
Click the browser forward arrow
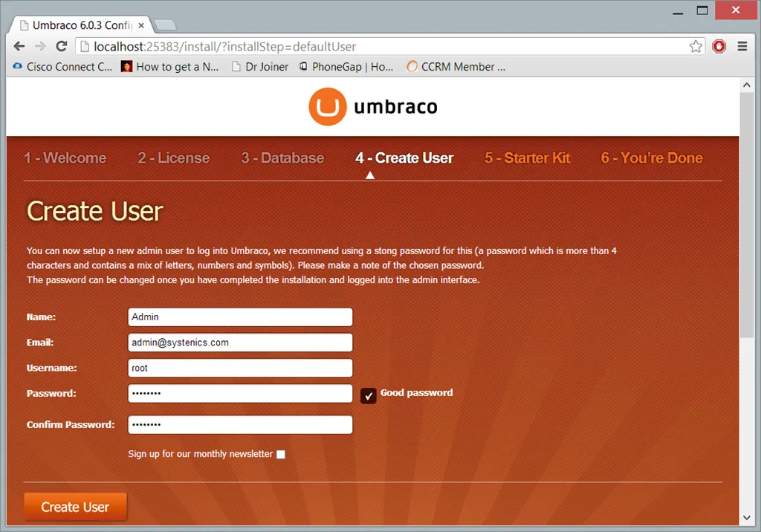(40, 46)
